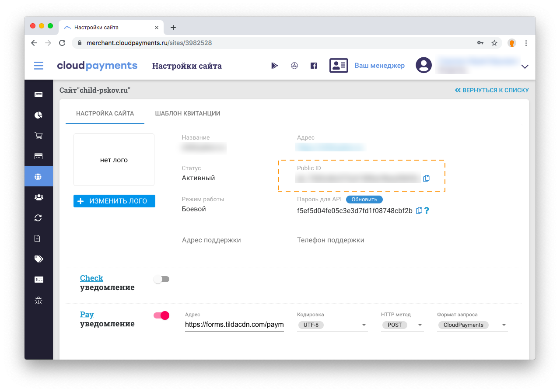The image size is (560, 392).
Task: Open the tags sidebar icon
Action: [x=38, y=259]
